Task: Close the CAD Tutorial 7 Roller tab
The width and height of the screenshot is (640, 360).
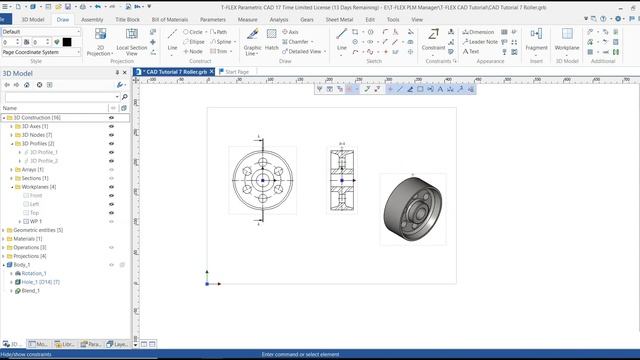Action: (211, 71)
